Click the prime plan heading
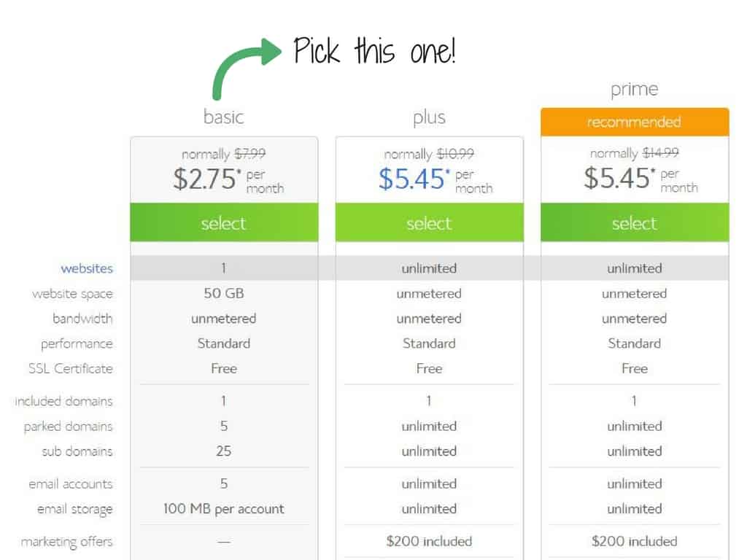The image size is (747, 560). 635,90
